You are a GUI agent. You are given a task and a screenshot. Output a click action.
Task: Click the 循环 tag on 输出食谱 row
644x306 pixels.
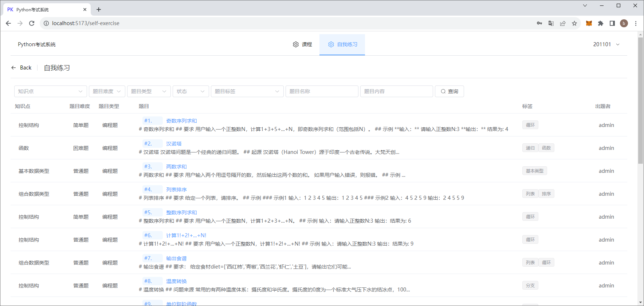(546, 263)
